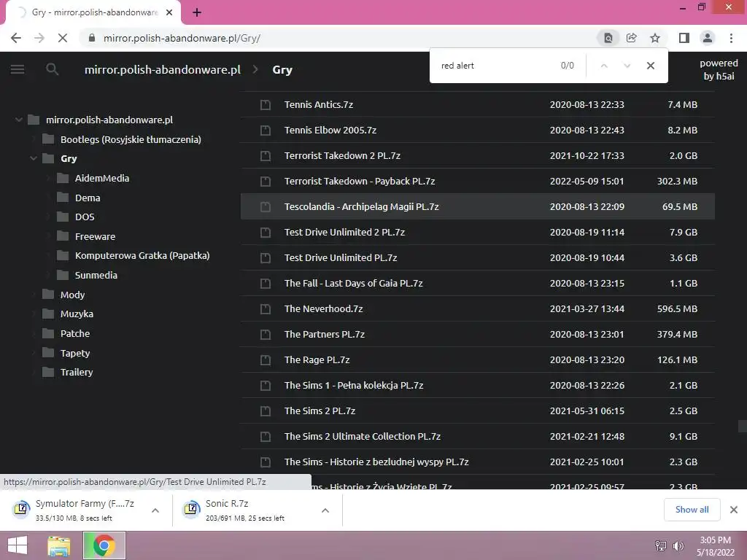Open the browser side panel icon
The image size is (747, 560).
tap(684, 38)
